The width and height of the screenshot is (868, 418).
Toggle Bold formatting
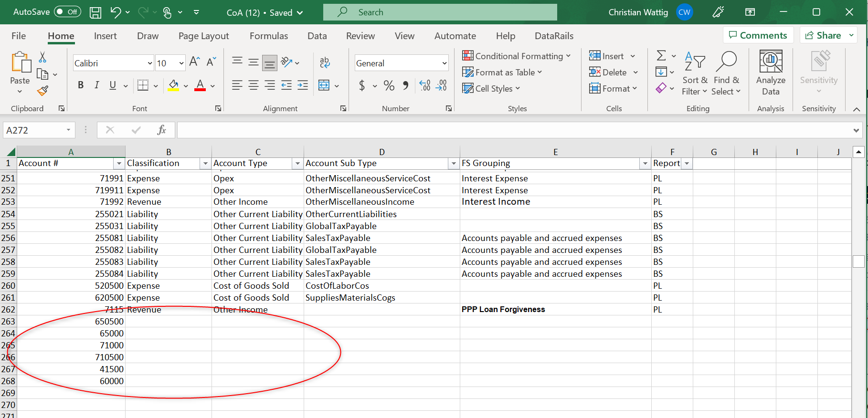tap(81, 85)
